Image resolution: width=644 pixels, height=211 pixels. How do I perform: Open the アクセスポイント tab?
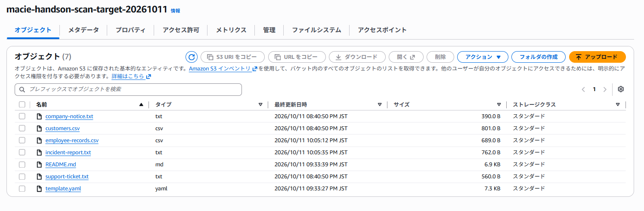click(x=382, y=30)
